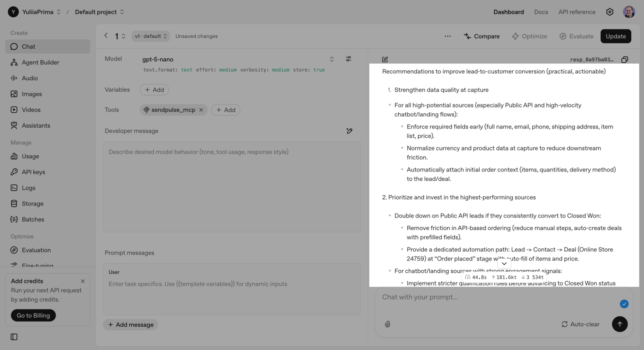The height and width of the screenshot is (350, 644).
Task: Start a new chat with compose icon
Action: click(x=385, y=60)
